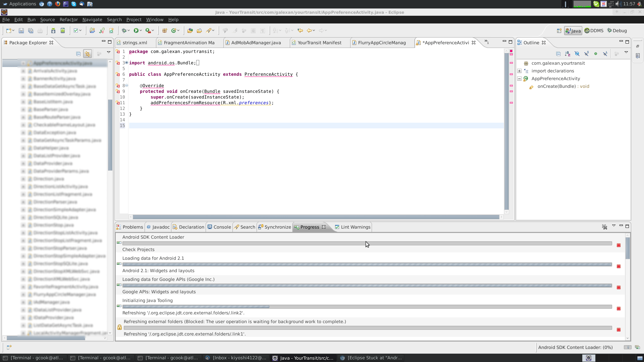Open the Run configurations dropdown arrow
644x362 pixels.
pyautogui.click(x=141, y=31)
